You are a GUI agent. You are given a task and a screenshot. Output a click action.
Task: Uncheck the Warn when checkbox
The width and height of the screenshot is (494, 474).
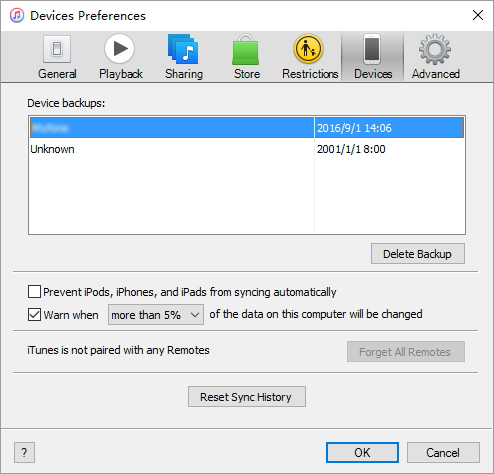pos(34,315)
